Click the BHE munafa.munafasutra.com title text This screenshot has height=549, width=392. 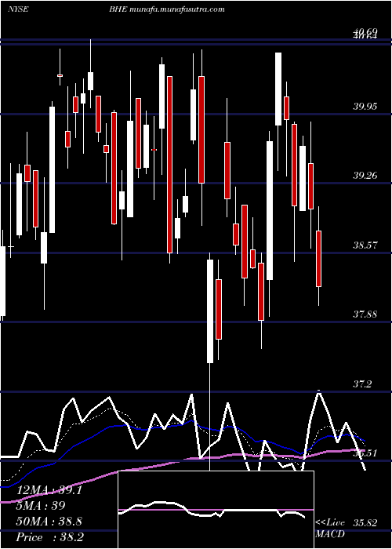pyautogui.click(x=166, y=9)
